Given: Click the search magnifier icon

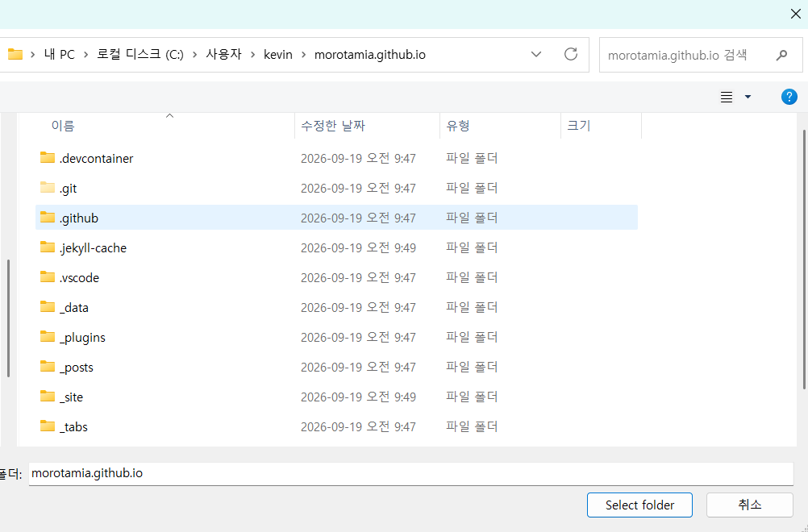Looking at the screenshot, I should click(x=781, y=55).
